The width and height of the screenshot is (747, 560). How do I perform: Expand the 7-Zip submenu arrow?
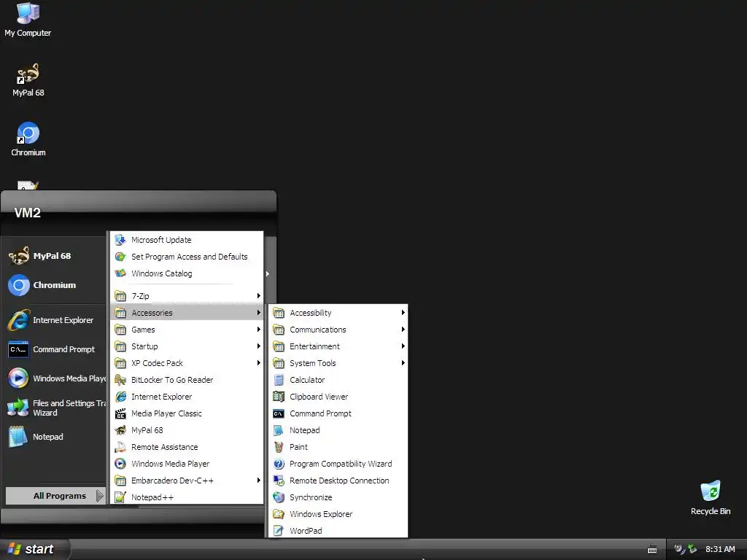point(259,296)
